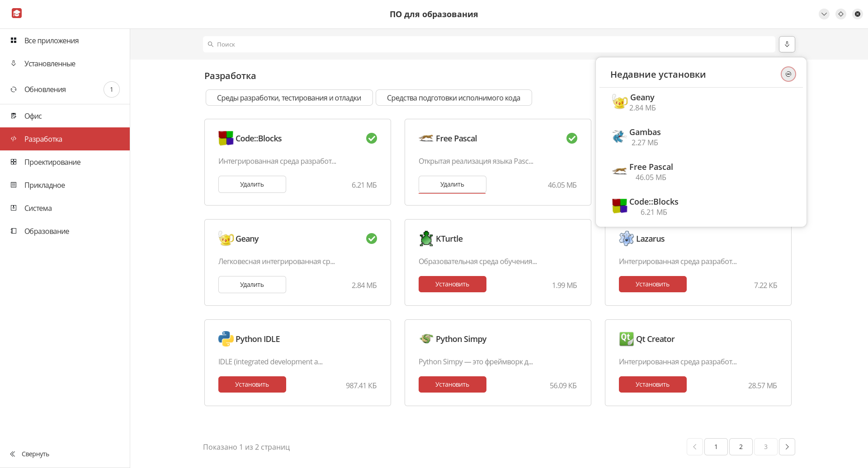
Task: Click the Проектирование sidebar icon
Action: (x=14, y=162)
